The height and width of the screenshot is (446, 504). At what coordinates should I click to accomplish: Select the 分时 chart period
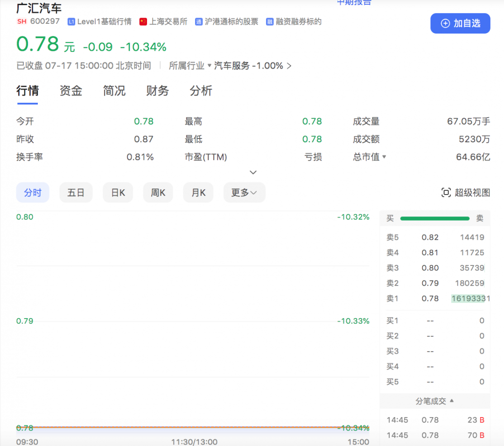click(x=33, y=193)
